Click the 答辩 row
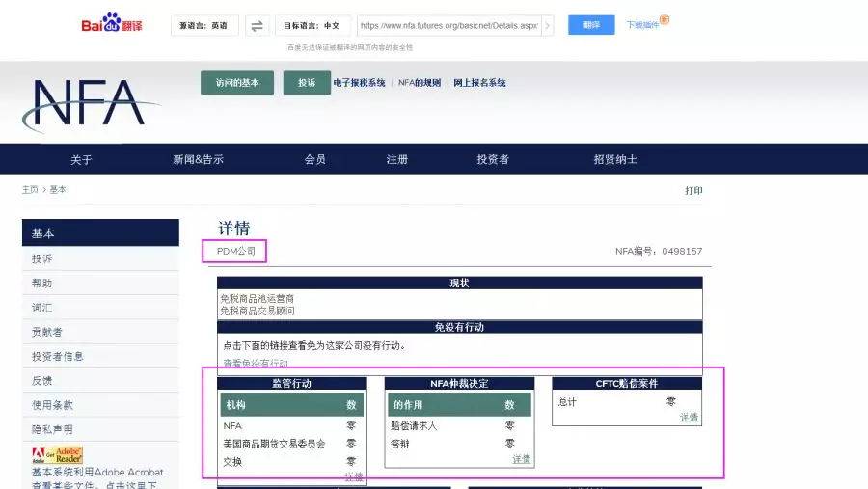This screenshot has height=489, width=868. click(458, 444)
